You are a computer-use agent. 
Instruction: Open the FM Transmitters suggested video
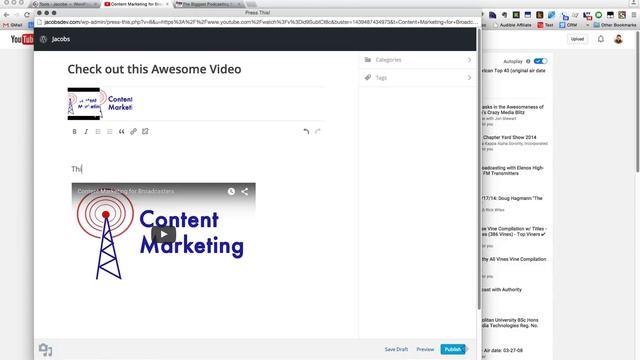click(x=513, y=171)
